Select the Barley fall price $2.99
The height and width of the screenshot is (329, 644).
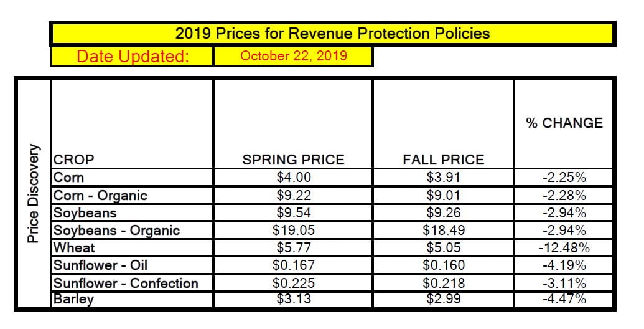click(x=443, y=299)
